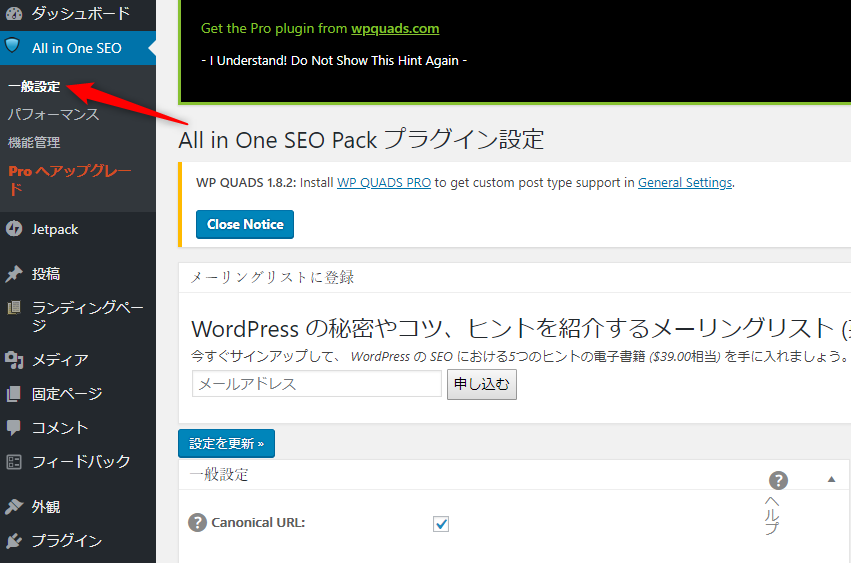Click the All in One SEO shield icon
The image size is (851, 563).
pyautogui.click(x=12, y=46)
